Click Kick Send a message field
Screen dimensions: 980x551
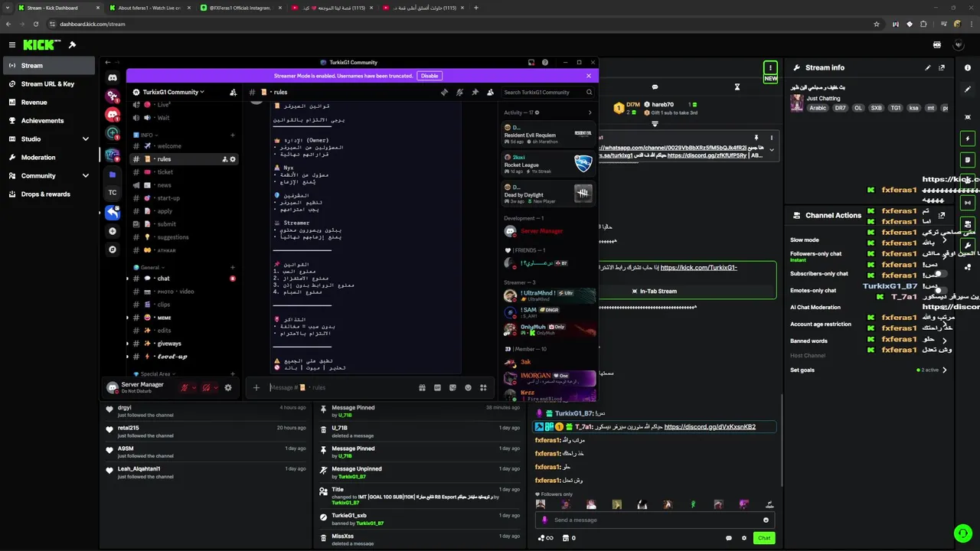click(x=655, y=520)
